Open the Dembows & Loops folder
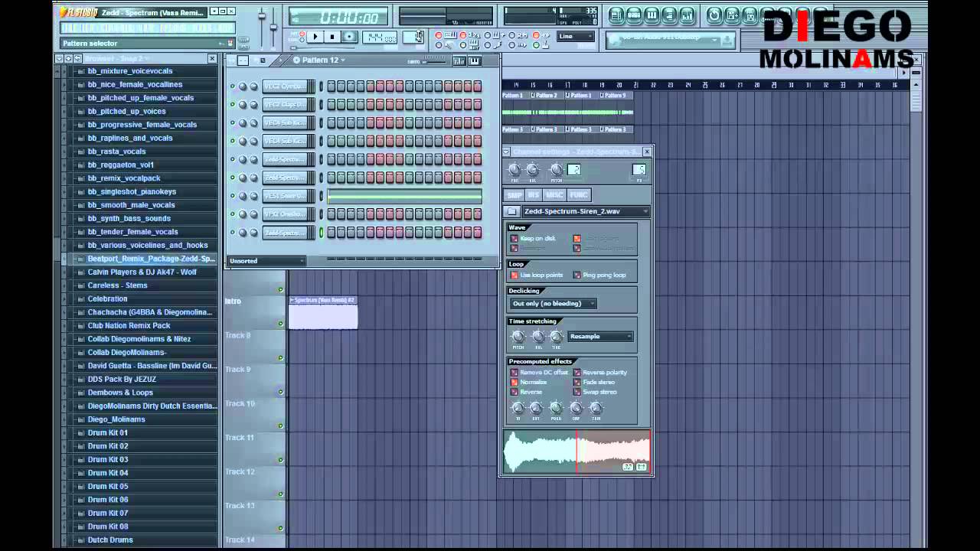This screenshot has height=551, width=980. tap(120, 393)
